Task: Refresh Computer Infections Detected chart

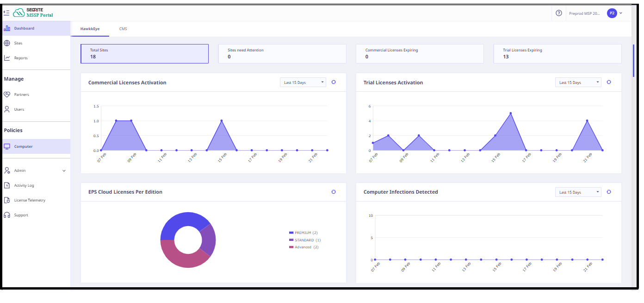Action: point(609,192)
